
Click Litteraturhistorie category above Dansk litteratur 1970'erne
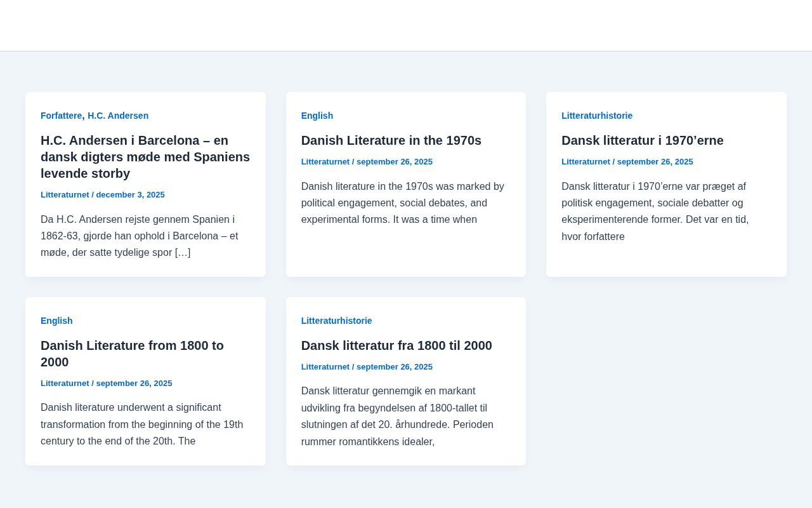[597, 116]
